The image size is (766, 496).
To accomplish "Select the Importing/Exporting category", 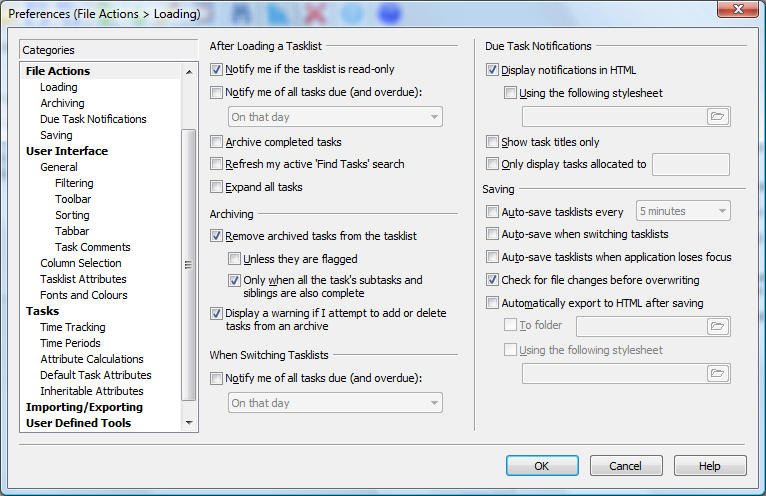I will pos(84,407).
